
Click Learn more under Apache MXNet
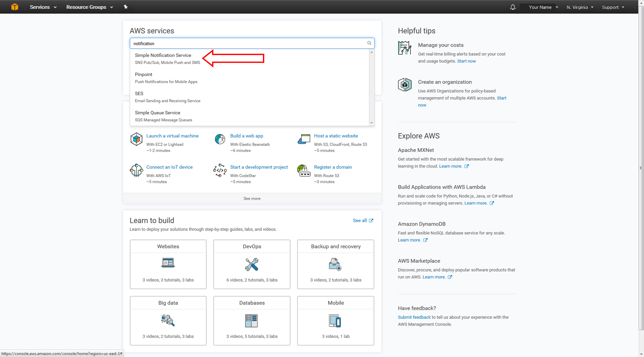[451, 166]
